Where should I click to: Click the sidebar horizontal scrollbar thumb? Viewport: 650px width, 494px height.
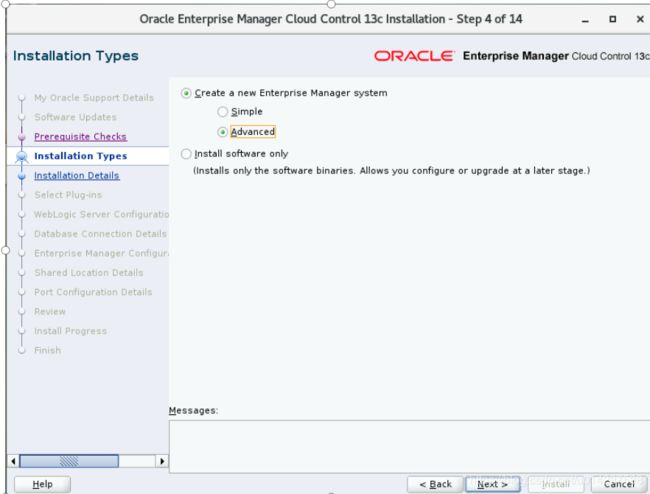pos(69,461)
